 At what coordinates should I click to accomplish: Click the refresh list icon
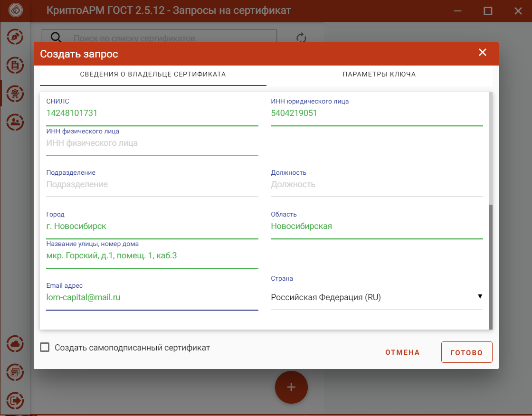coord(301,38)
